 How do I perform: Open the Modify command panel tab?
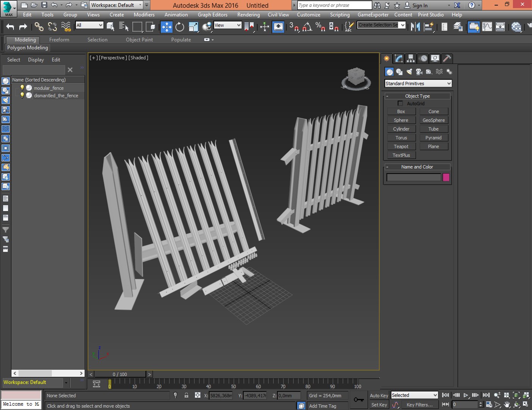(399, 58)
